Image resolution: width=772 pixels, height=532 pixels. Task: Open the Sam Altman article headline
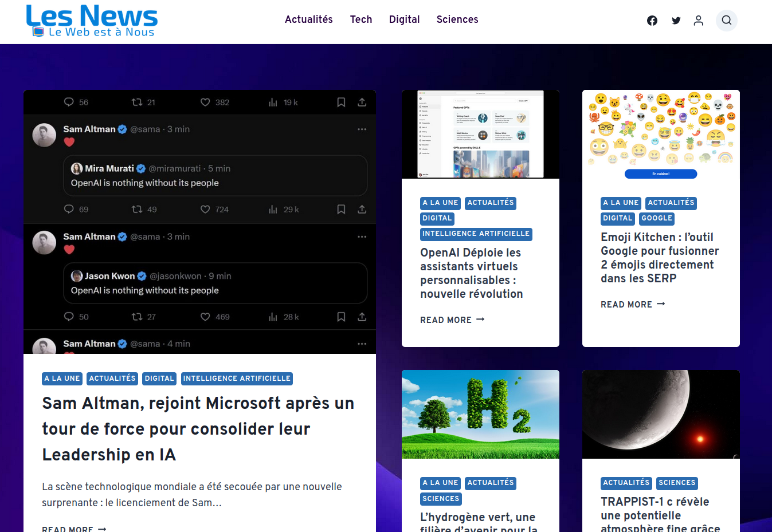[198, 429]
